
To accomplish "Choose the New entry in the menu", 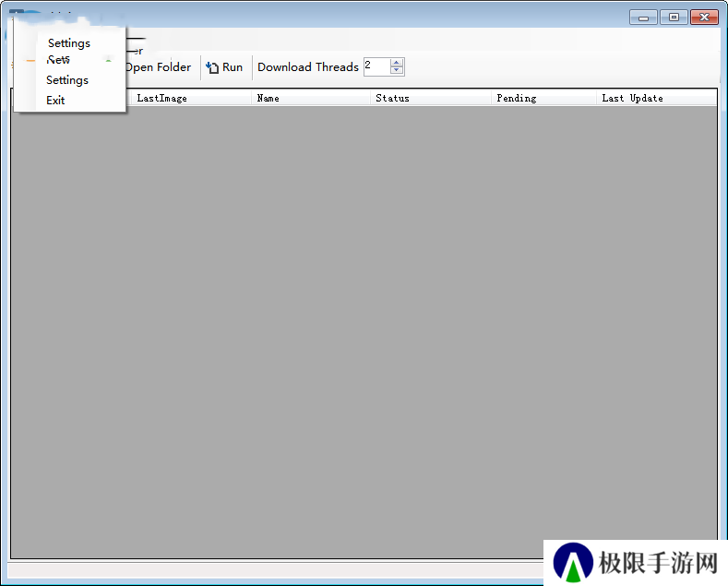I will (58, 60).
